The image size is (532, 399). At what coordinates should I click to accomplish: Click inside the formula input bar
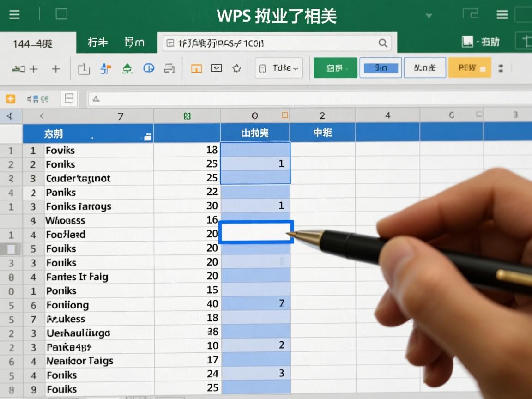coord(277,42)
